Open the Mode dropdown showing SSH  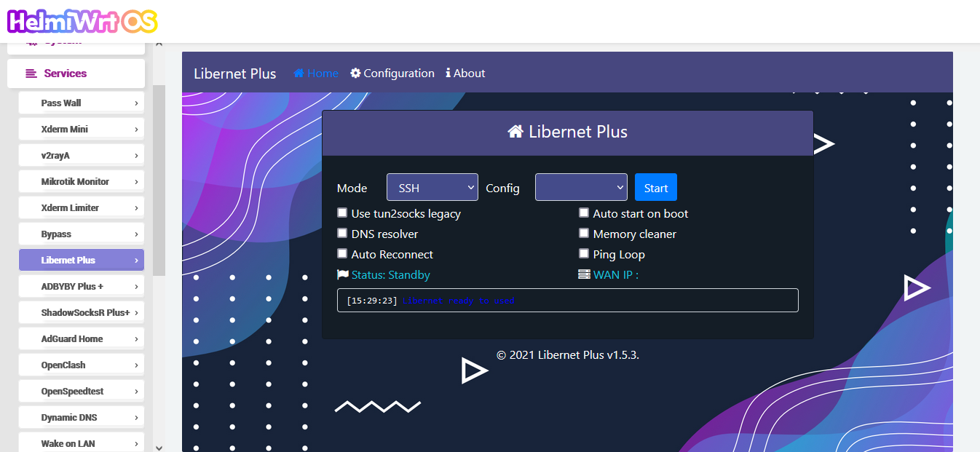tap(432, 187)
